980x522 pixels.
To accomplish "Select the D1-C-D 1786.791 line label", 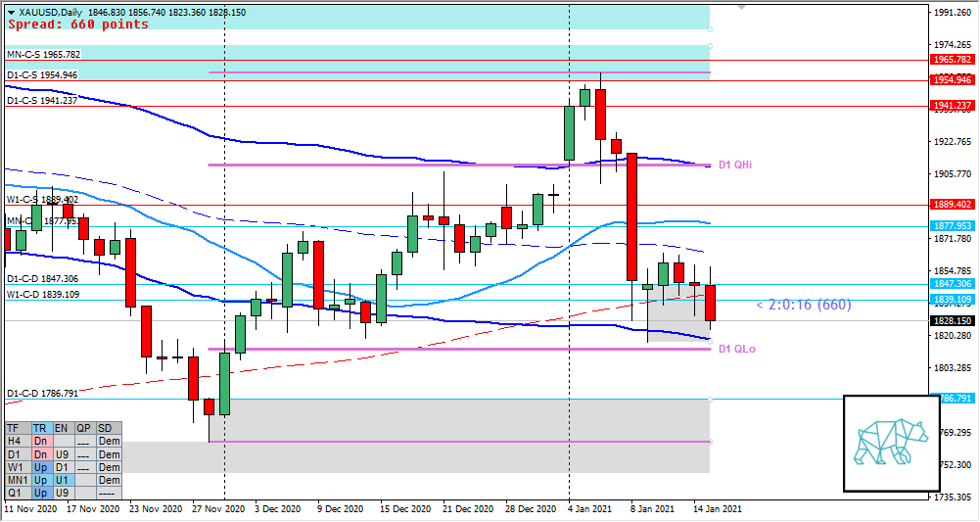I will click(43, 394).
